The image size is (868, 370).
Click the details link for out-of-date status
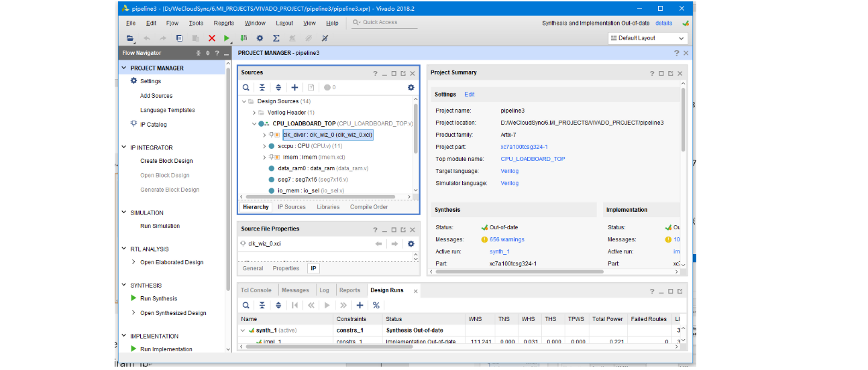(x=663, y=23)
